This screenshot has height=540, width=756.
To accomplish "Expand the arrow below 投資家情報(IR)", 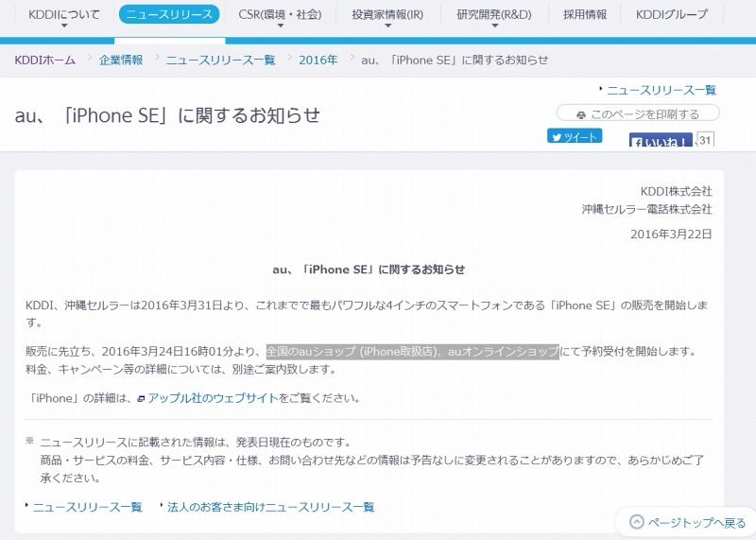I will (x=387, y=26).
